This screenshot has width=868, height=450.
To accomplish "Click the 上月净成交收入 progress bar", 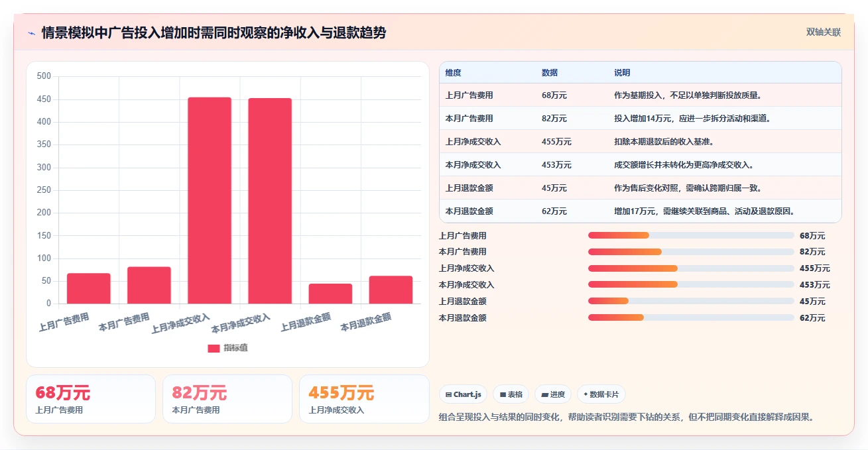I will 691,268.
